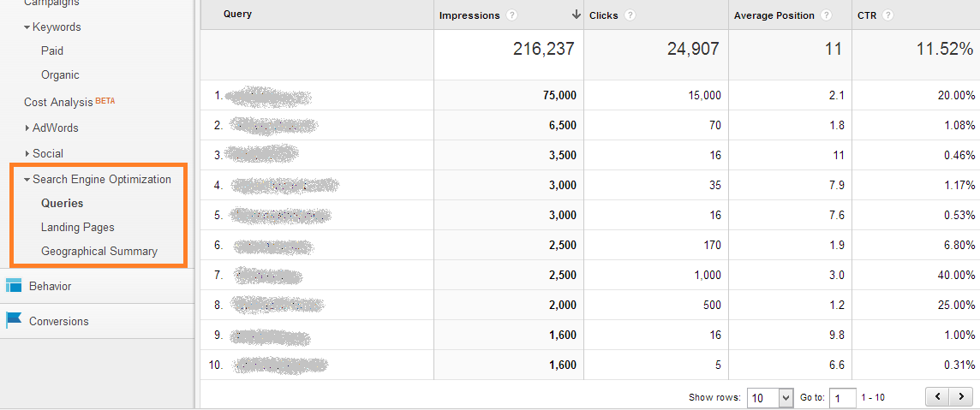Sort table by Query column header
Image resolution: width=980 pixels, height=410 pixels.
point(237,15)
